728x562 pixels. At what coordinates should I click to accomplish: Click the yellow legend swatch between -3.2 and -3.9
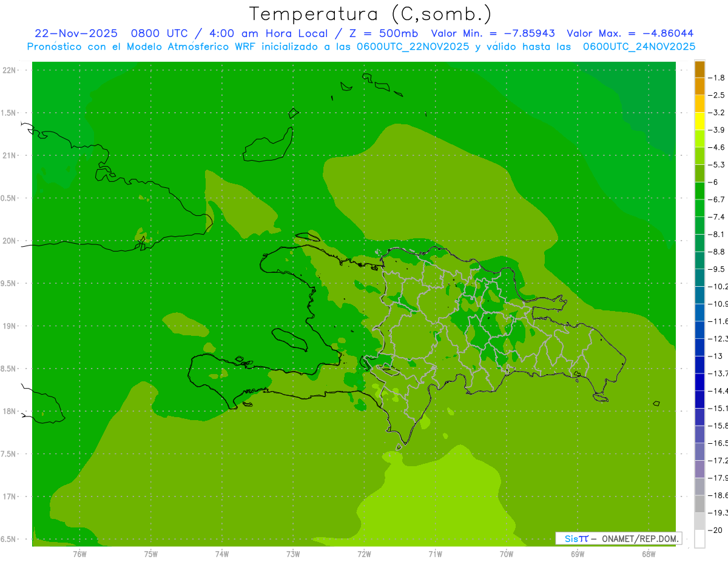699,121
